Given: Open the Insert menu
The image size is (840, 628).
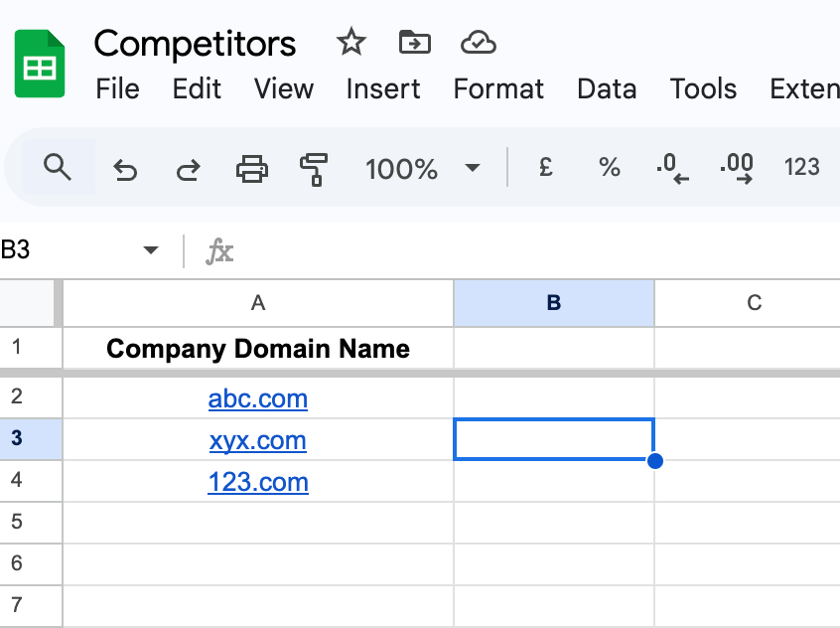Looking at the screenshot, I should [x=383, y=88].
